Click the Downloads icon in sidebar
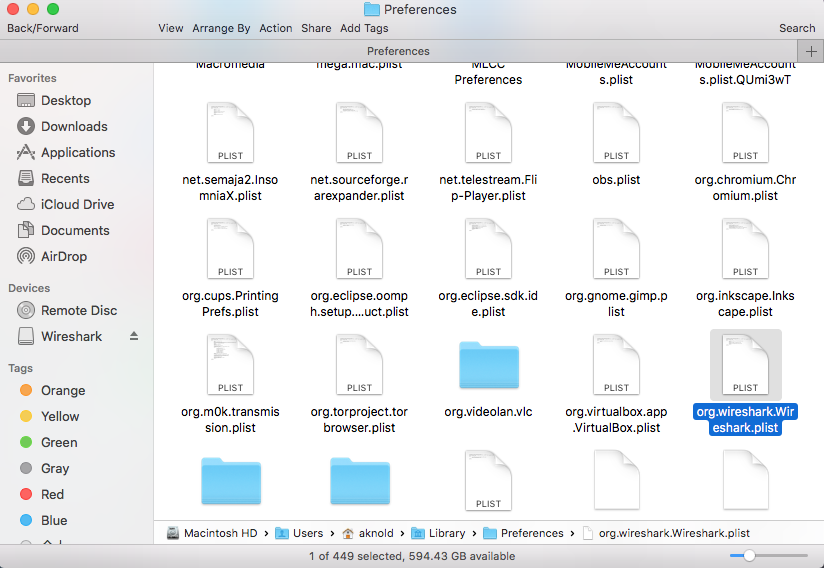This screenshot has width=824, height=568. pos(26,127)
